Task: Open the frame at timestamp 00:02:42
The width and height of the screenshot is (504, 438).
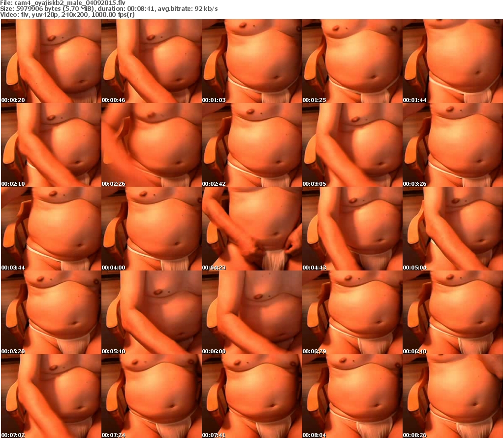Action: click(252, 145)
